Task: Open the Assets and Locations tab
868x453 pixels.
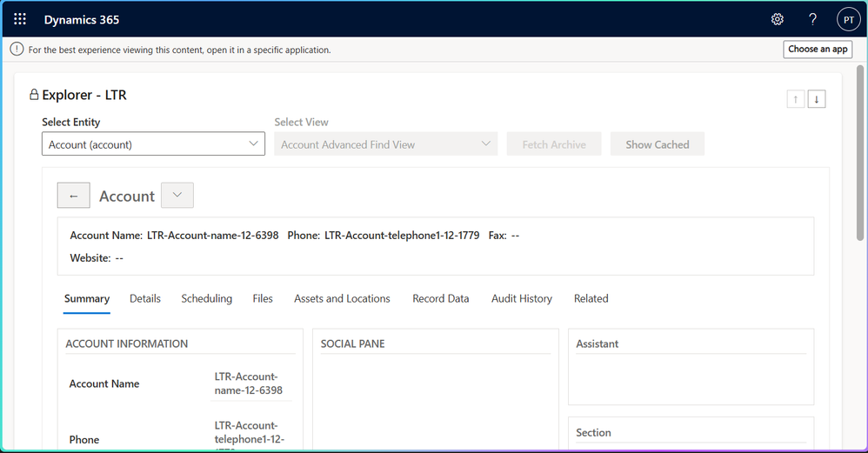Action: tap(342, 299)
